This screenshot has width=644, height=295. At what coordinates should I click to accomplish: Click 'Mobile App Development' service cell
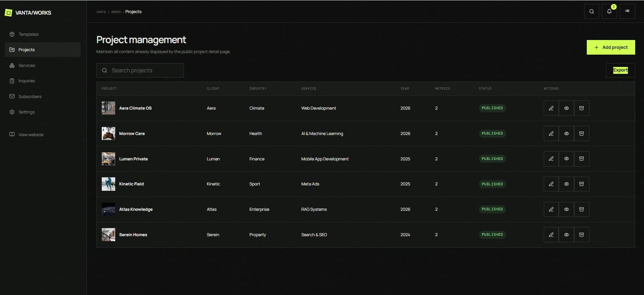pos(325,159)
